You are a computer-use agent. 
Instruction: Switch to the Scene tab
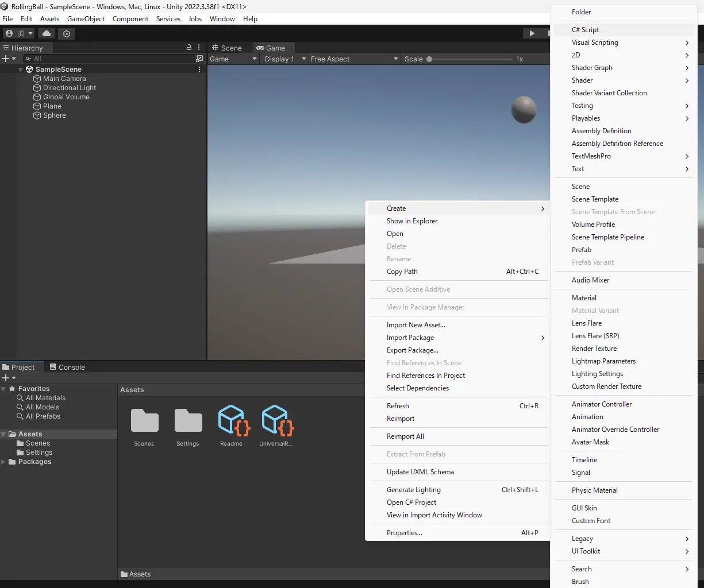pos(228,48)
